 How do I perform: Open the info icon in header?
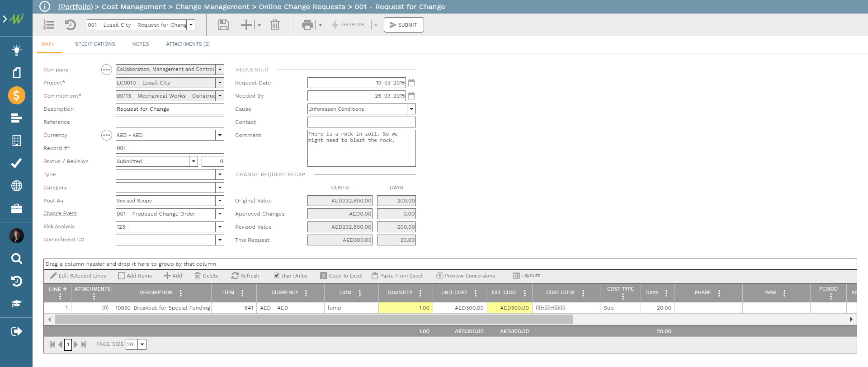pyautogui.click(x=45, y=6)
